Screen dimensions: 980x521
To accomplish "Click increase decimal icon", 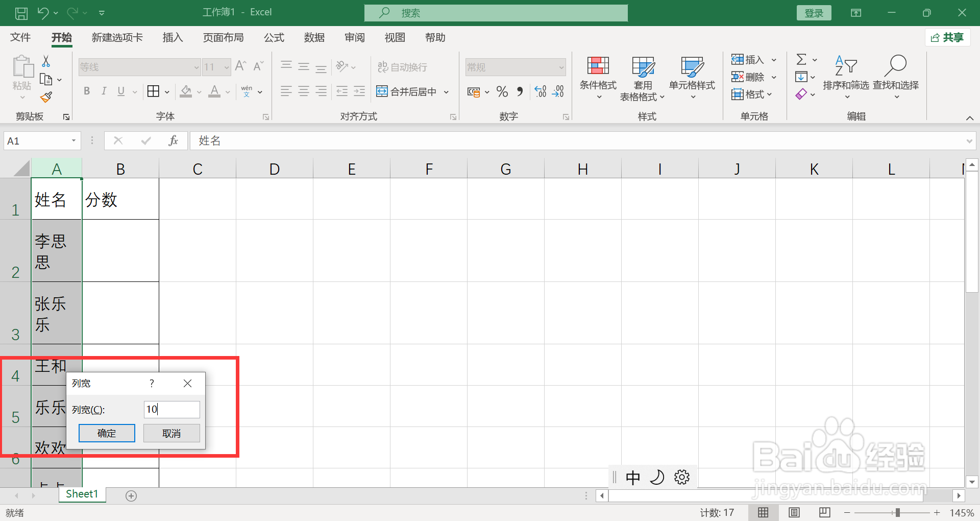I will coord(541,92).
